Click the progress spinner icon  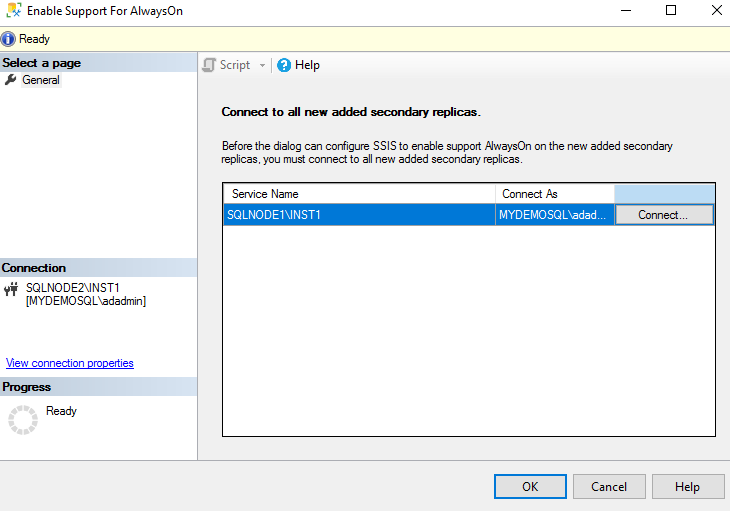tap(22, 419)
